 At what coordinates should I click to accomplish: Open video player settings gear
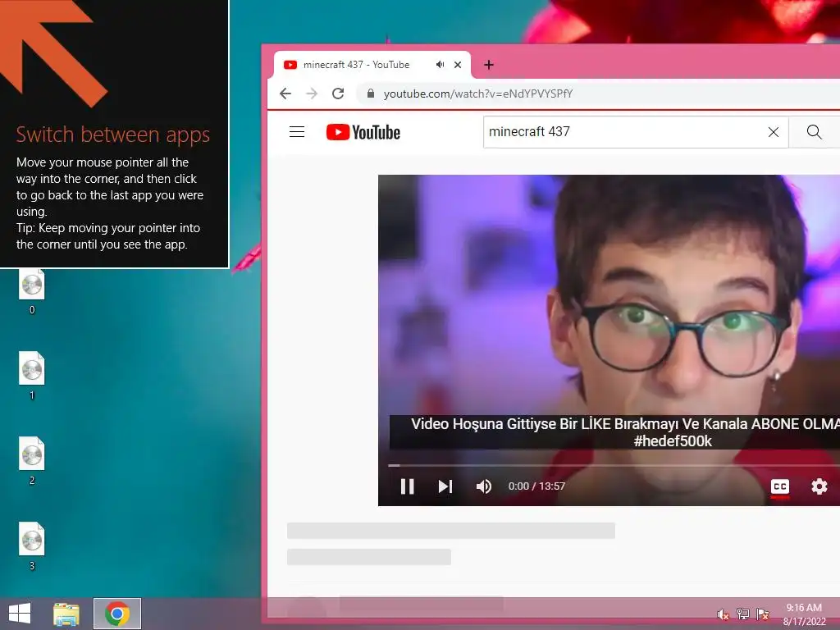pyautogui.click(x=819, y=486)
